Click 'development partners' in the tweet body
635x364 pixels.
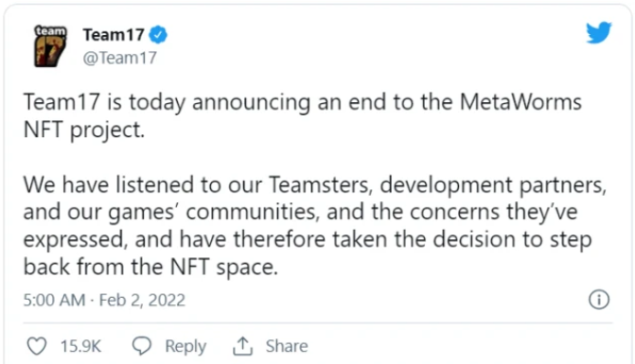(x=493, y=185)
